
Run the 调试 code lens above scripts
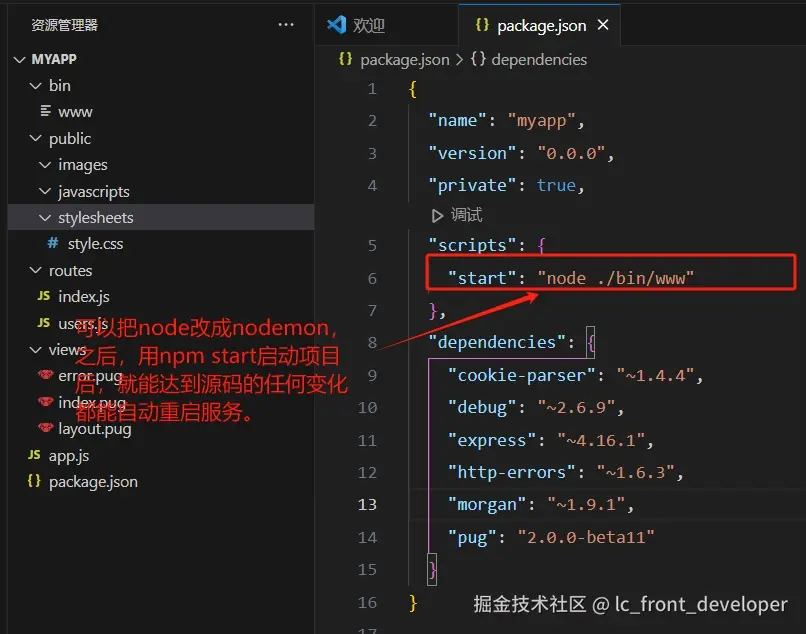(x=459, y=213)
